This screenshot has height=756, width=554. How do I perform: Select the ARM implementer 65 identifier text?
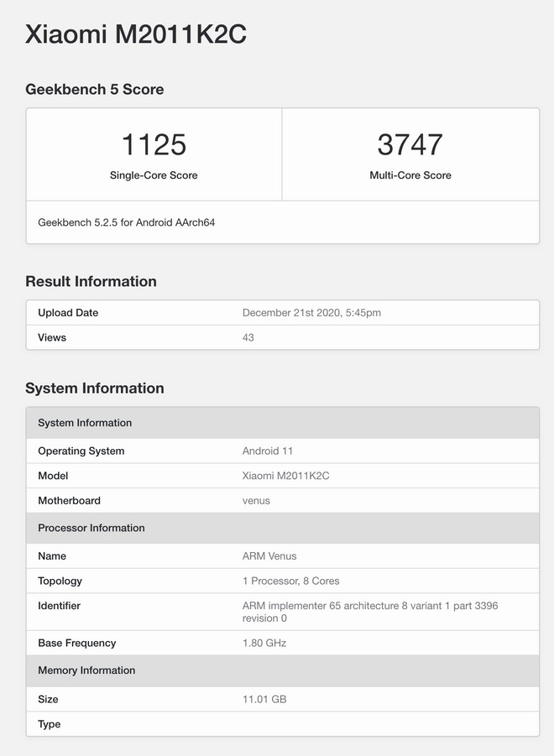click(370, 612)
